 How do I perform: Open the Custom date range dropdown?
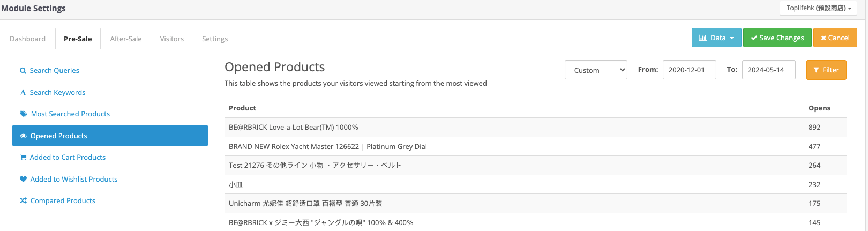[x=596, y=70]
